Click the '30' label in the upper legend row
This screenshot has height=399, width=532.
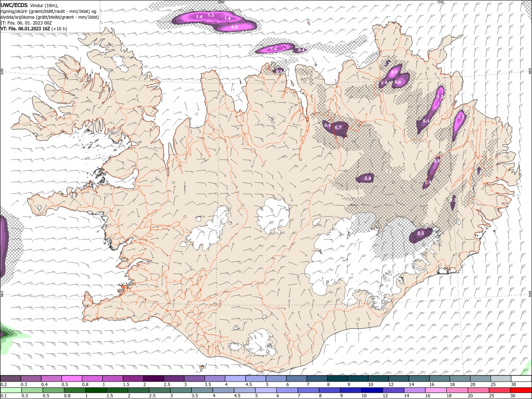(x=514, y=384)
